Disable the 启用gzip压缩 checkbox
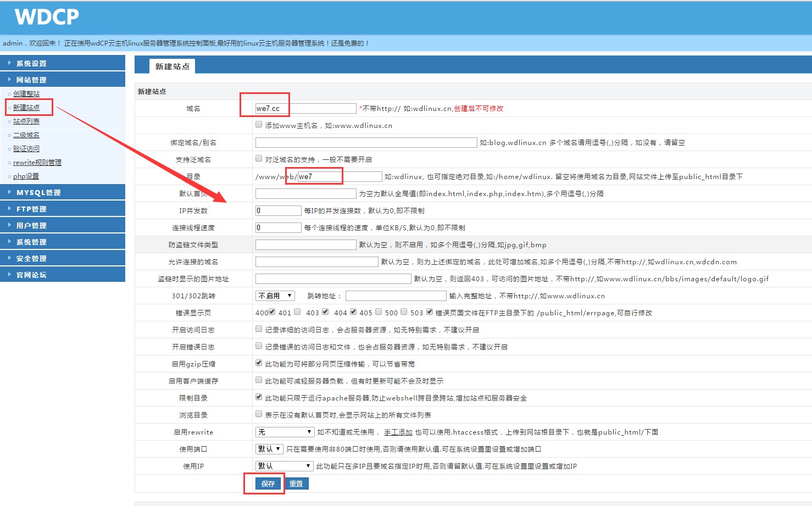The width and height of the screenshot is (812, 506). [259, 363]
